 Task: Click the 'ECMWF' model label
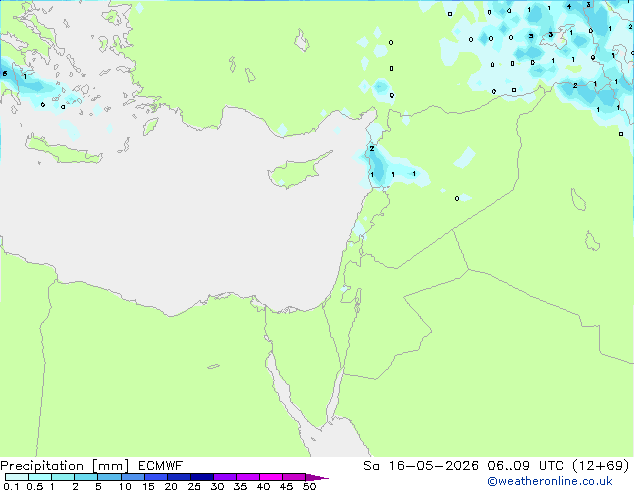coord(160,466)
